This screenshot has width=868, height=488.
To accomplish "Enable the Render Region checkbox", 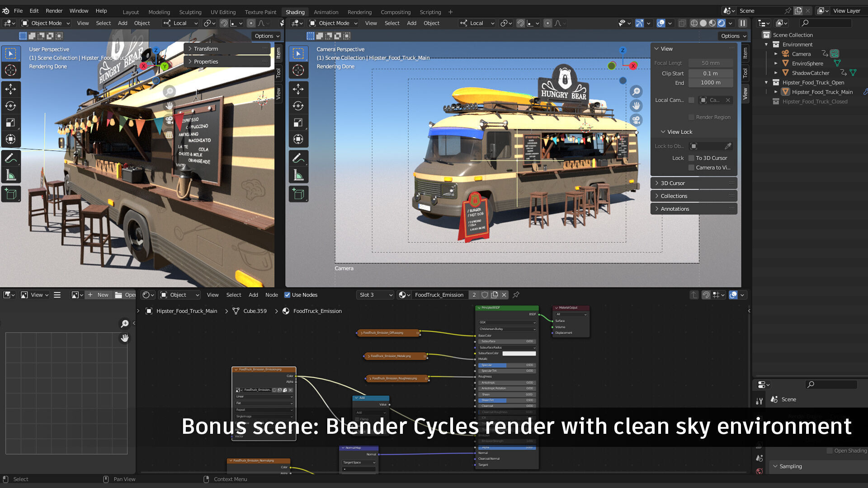I will [691, 117].
